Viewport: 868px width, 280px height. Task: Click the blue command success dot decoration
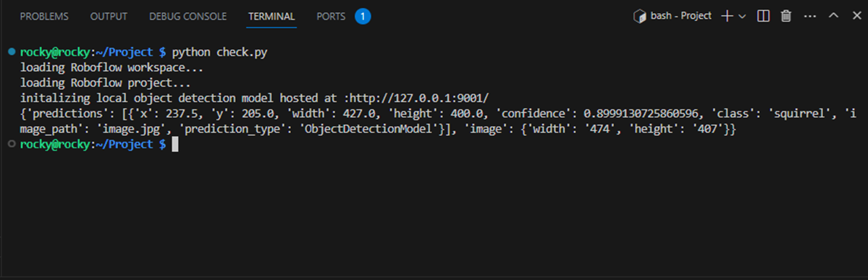click(x=12, y=52)
